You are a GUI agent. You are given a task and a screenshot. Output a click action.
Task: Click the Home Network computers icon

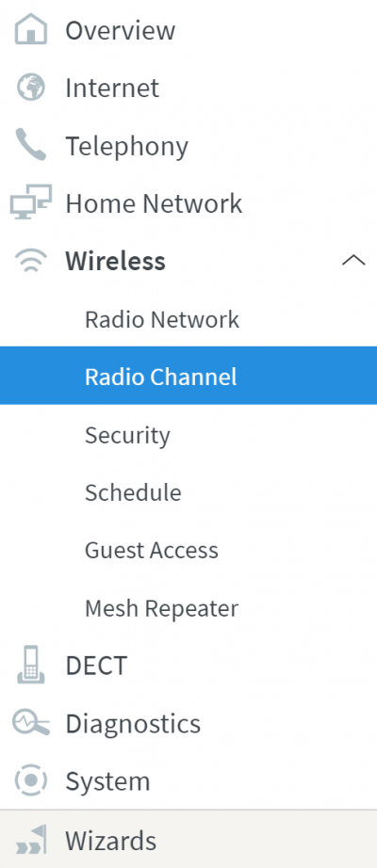tap(31, 202)
